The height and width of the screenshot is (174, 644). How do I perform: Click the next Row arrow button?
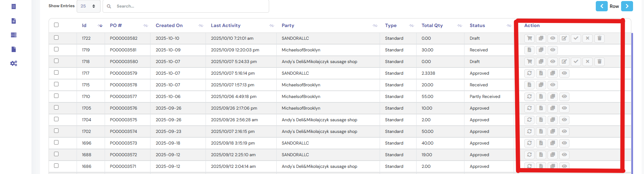[x=627, y=6]
